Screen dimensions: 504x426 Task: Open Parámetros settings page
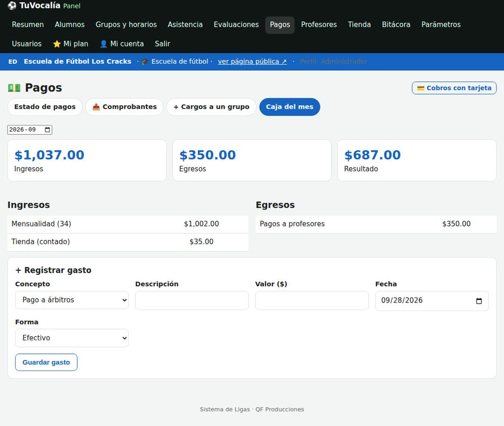441,25
